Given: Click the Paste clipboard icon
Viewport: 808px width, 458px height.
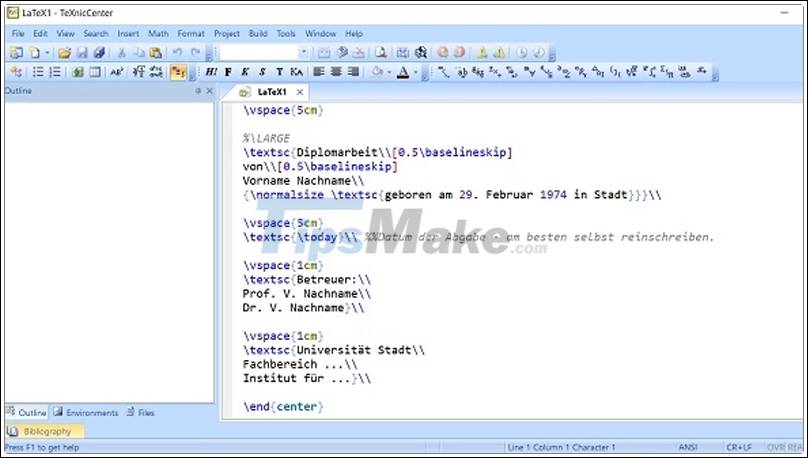Looking at the screenshot, I should tap(156, 53).
